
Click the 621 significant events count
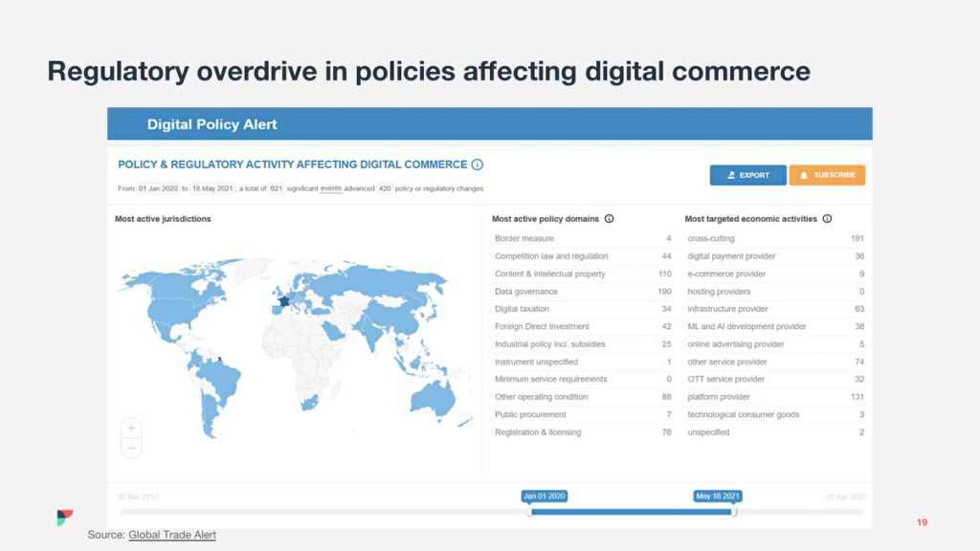coord(277,188)
